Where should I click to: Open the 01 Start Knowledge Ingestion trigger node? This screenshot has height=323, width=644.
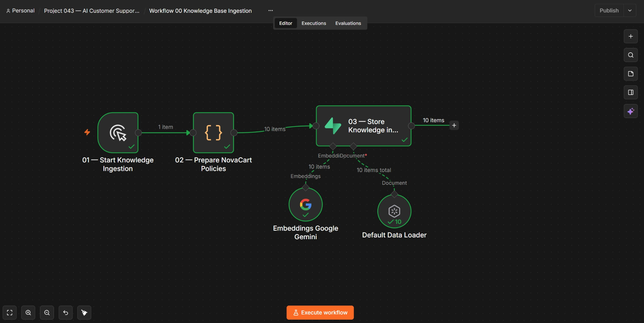coord(118,133)
